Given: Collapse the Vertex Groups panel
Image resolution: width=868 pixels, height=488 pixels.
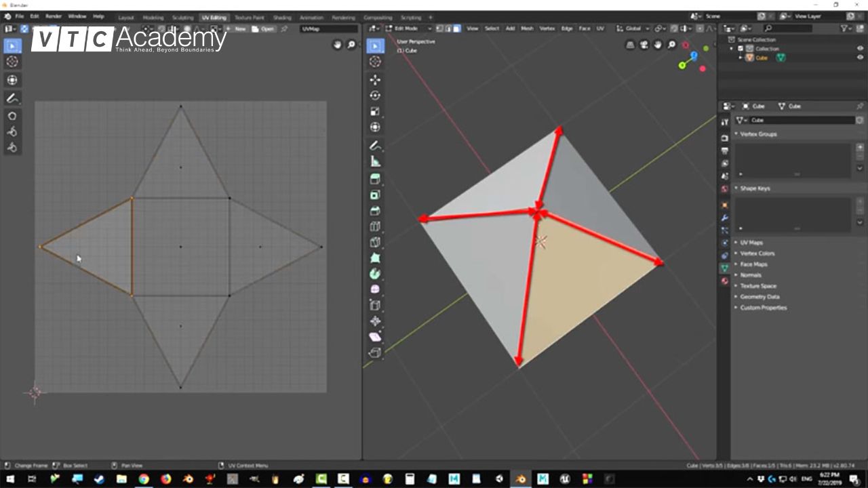Looking at the screenshot, I should click(x=758, y=134).
